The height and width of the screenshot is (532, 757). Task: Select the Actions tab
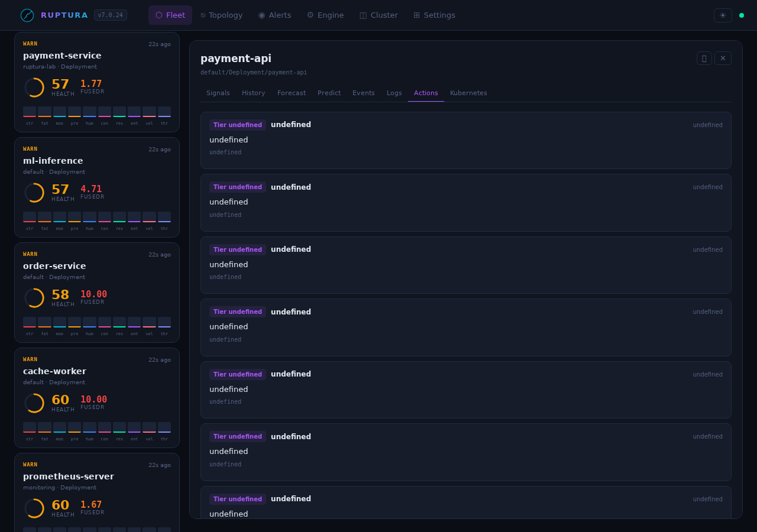pos(426,93)
